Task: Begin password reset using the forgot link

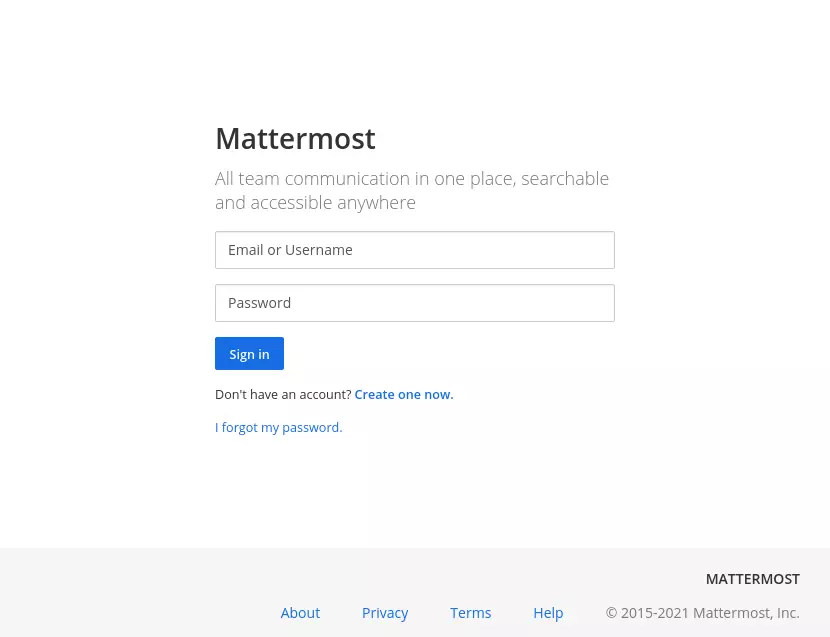Action: (278, 428)
